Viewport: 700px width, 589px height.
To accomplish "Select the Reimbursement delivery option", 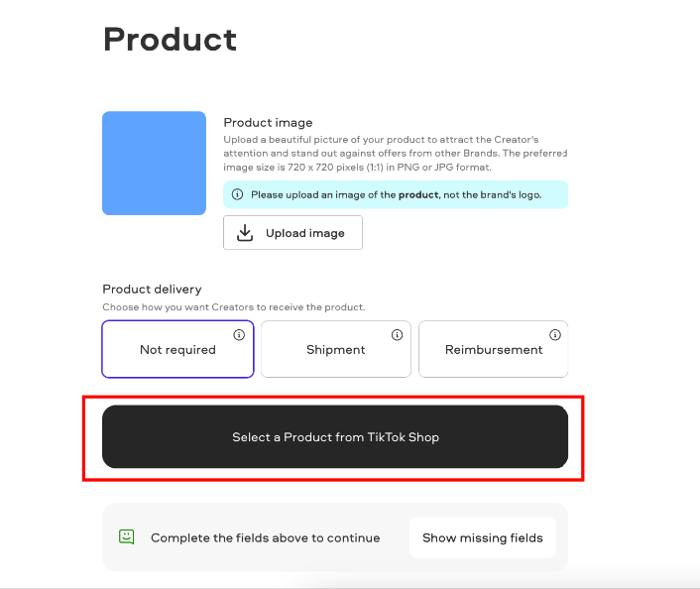I will point(494,349).
